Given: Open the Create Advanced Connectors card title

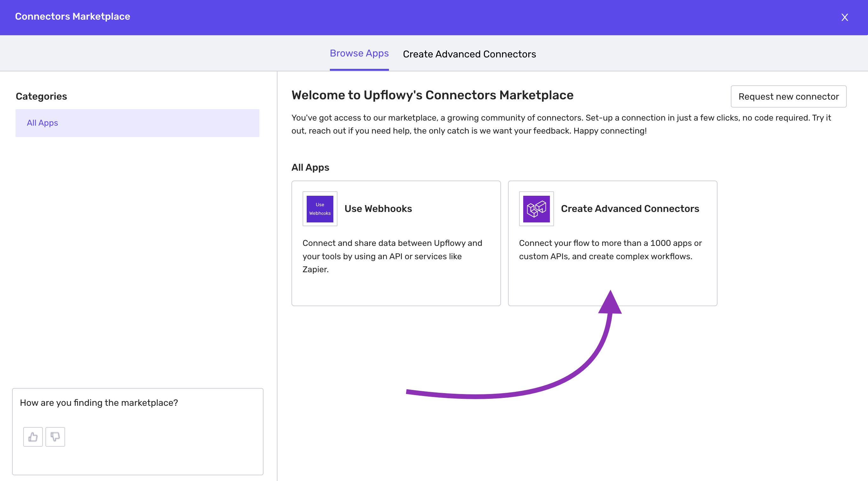Looking at the screenshot, I should [630, 209].
